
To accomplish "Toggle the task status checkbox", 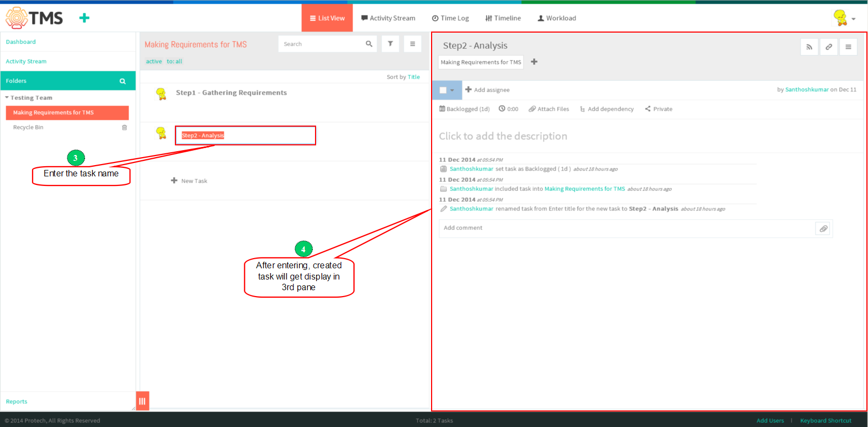I will 443,90.
